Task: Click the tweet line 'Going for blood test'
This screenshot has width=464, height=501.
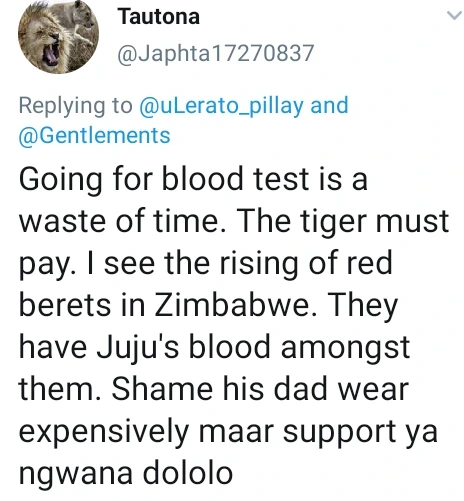Action: (x=163, y=179)
